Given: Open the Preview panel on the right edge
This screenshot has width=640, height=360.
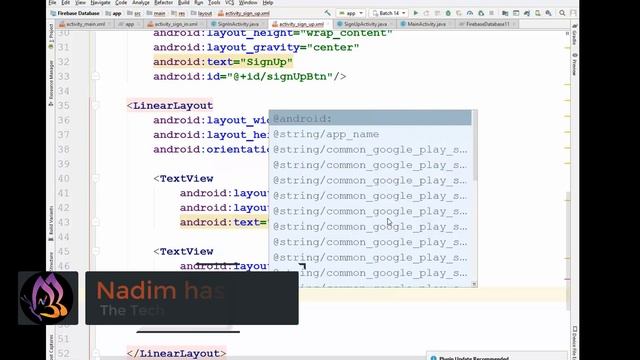Looking at the screenshot, I should [574, 65].
